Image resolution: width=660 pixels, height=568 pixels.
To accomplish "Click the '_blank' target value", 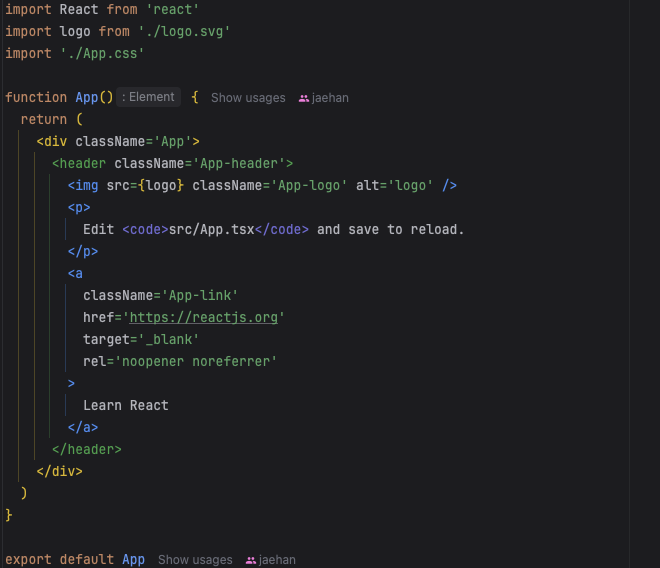I will tap(168, 339).
